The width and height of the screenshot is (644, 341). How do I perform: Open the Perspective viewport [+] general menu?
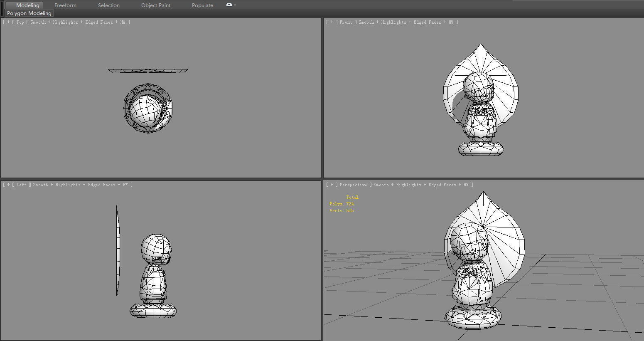[332, 185]
